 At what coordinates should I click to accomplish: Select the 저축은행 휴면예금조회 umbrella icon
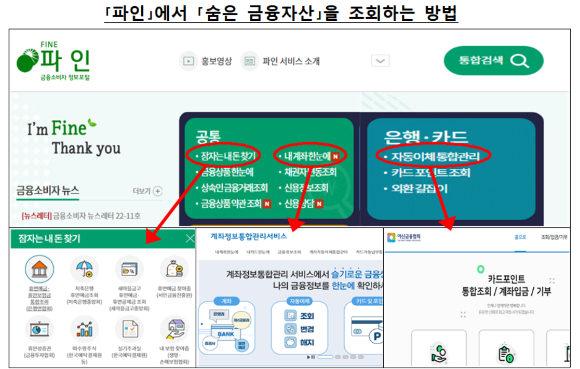[x=85, y=269]
